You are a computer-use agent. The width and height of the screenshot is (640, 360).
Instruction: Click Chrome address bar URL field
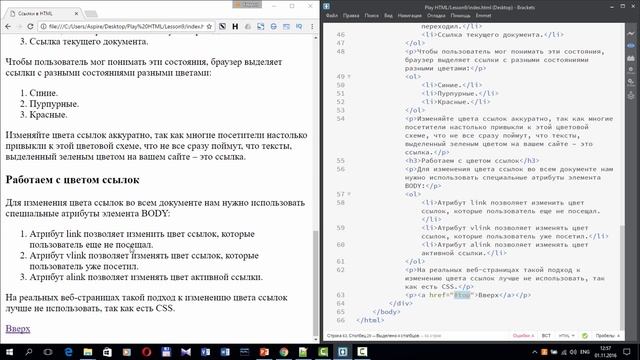click(x=126, y=26)
